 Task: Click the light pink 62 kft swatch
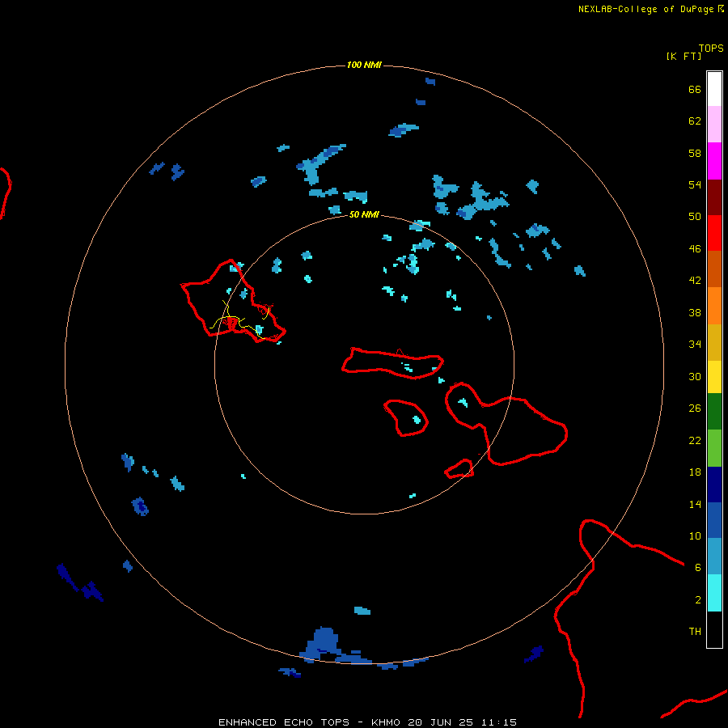[714, 124]
